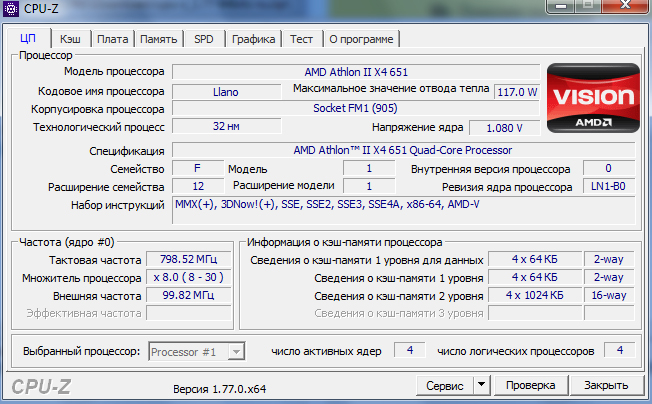This screenshot has height=404, width=652.
Task: Select the SPD tab
Action: click(x=204, y=39)
